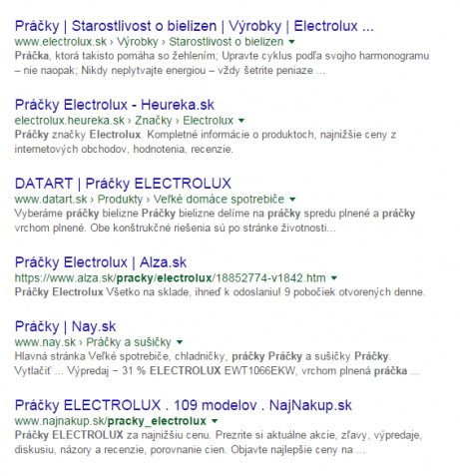Open the DATART | Práčky ELECTROLUX result
460x476 pixels.
coord(123,184)
